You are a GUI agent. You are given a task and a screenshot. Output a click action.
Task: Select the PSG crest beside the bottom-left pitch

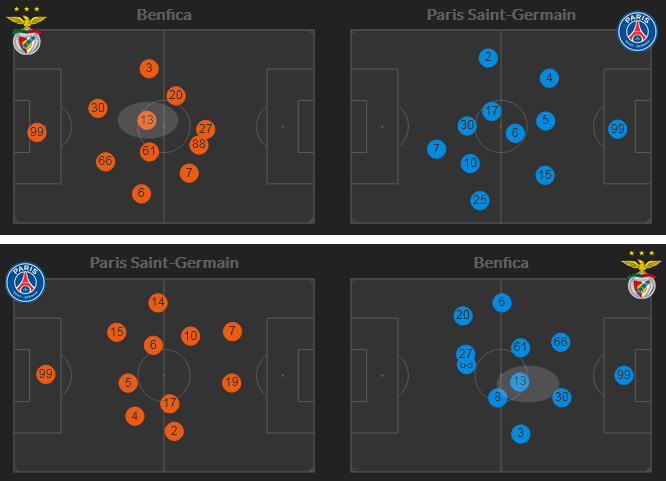pos(26,283)
